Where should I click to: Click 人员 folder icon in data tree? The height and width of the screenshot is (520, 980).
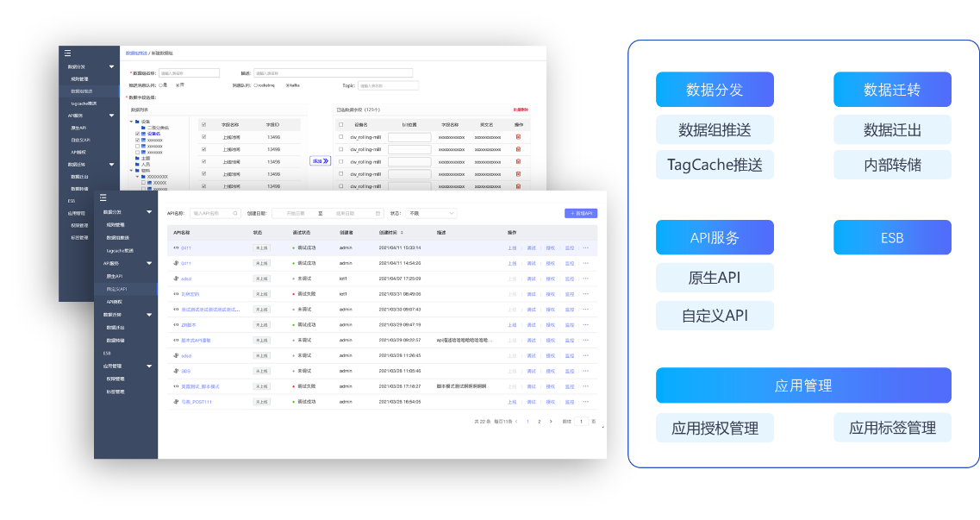[x=137, y=165]
